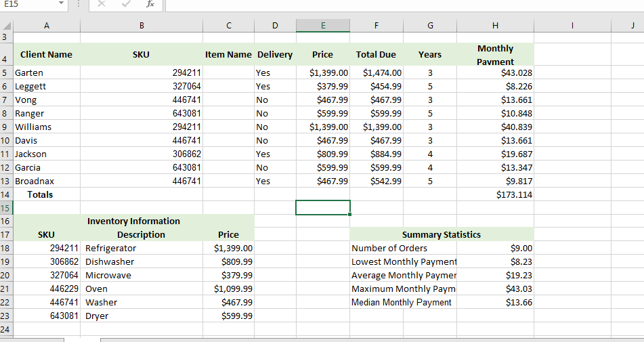This screenshot has width=644, height=342.
Task: Click the Select All corner triangle
Action: (7, 26)
